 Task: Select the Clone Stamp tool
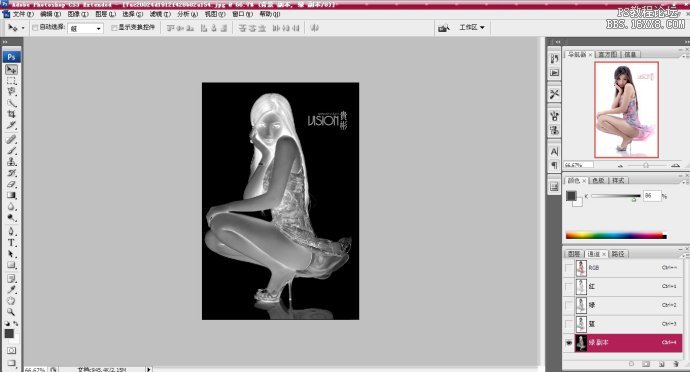pos(11,162)
